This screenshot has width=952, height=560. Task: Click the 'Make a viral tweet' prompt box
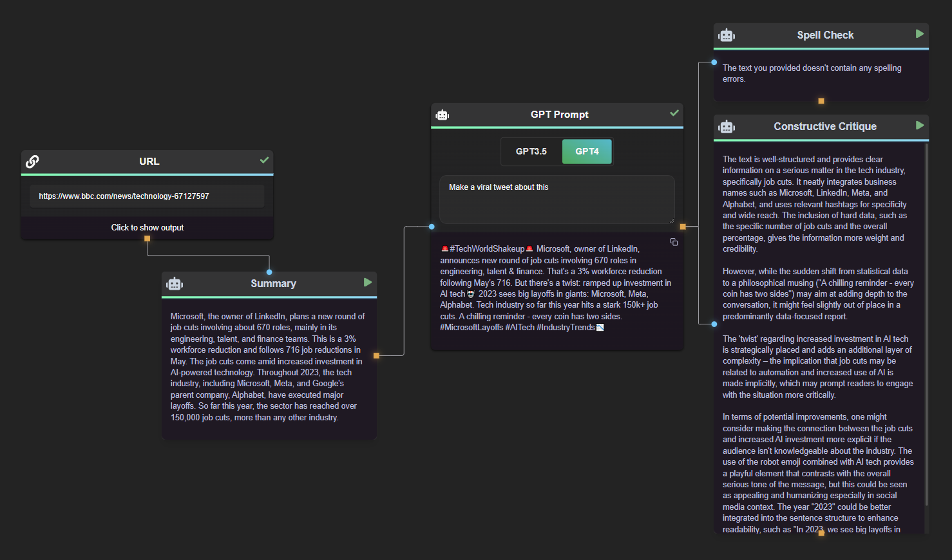pyautogui.click(x=557, y=200)
